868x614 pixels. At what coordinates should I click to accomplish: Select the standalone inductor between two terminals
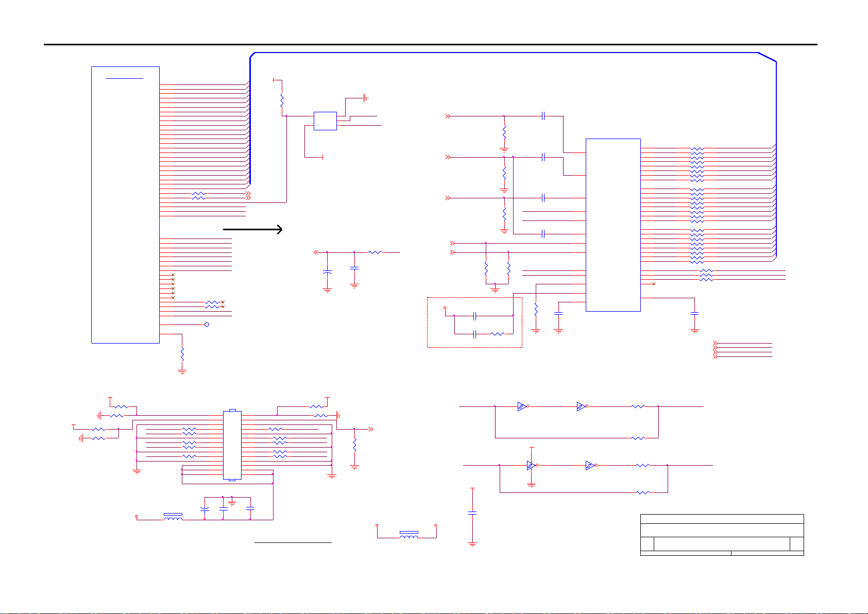409,535
